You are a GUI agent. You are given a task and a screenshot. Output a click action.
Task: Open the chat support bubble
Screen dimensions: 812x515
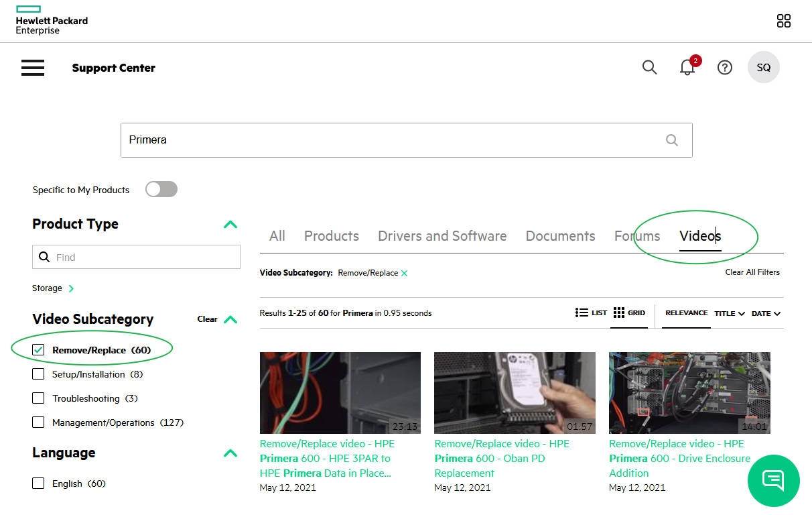coord(773,480)
